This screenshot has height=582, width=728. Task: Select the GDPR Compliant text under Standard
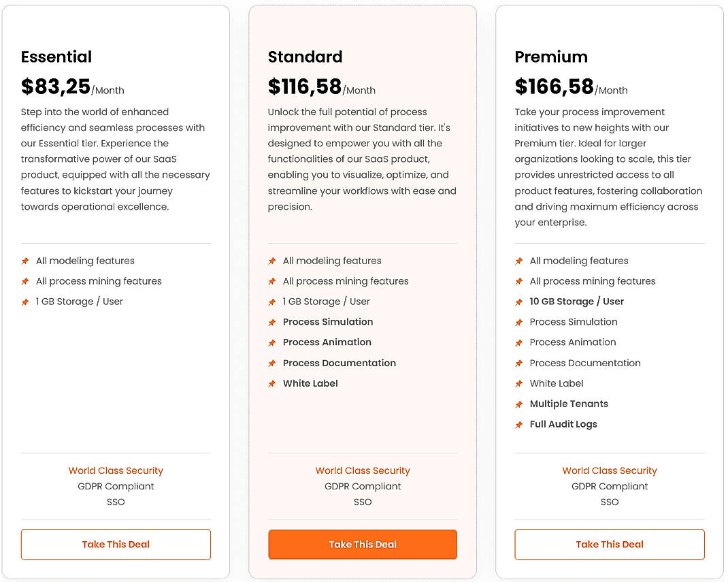pyautogui.click(x=363, y=486)
